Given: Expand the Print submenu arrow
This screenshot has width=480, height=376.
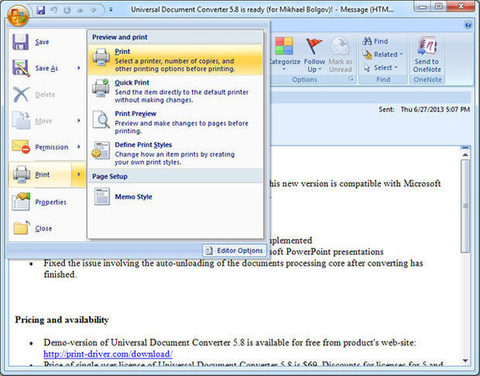Looking at the screenshot, I should 79,174.
